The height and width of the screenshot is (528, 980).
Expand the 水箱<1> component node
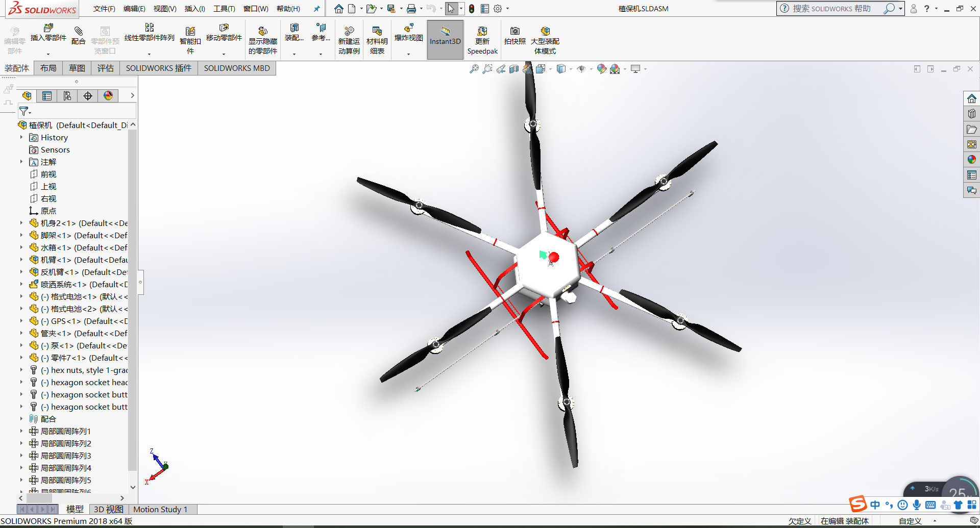(x=21, y=247)
